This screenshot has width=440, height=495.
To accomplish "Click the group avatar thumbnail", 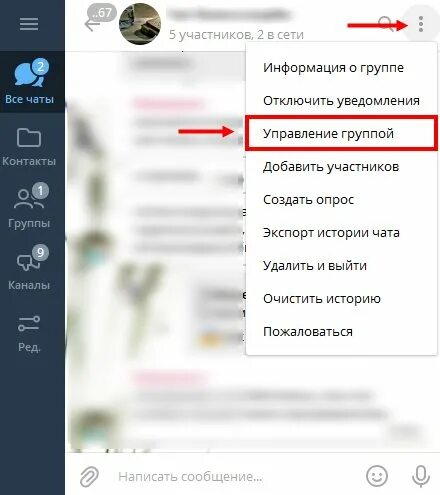I will pos(140,24).
